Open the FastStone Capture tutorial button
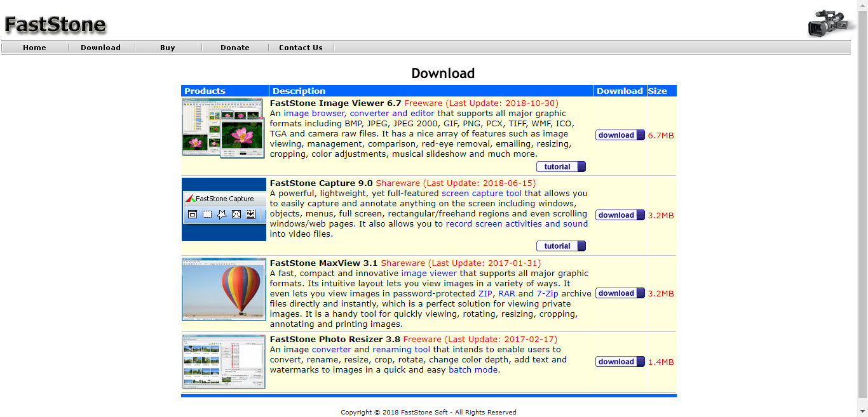 [560, 246]
